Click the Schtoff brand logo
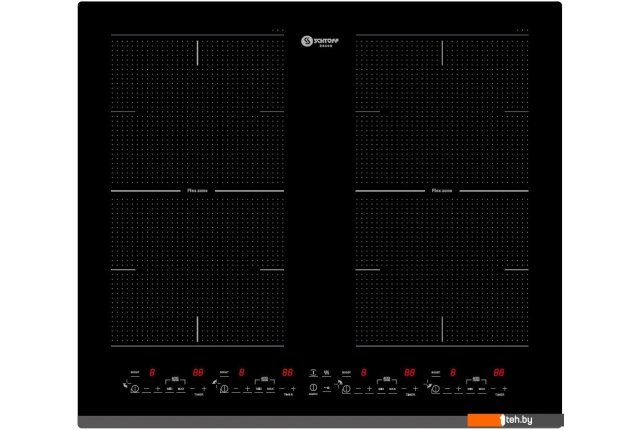The image size is (640, 430). tap(319, 41)
